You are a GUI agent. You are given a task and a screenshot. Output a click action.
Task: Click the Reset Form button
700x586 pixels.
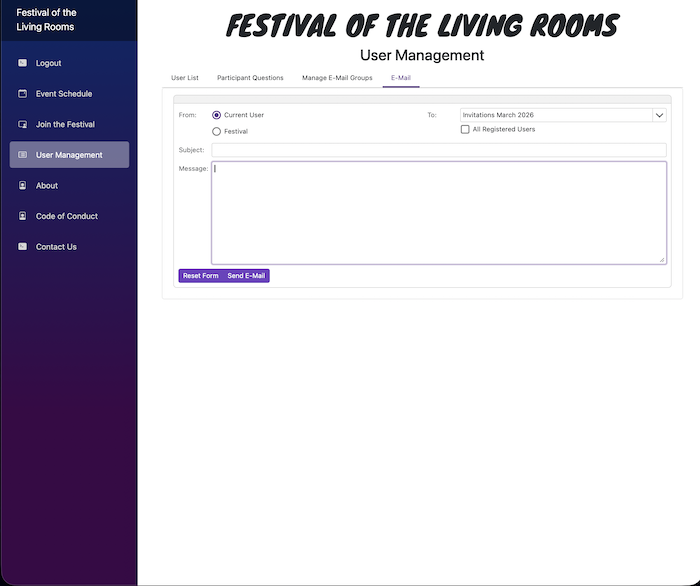[x=200, y=276]
